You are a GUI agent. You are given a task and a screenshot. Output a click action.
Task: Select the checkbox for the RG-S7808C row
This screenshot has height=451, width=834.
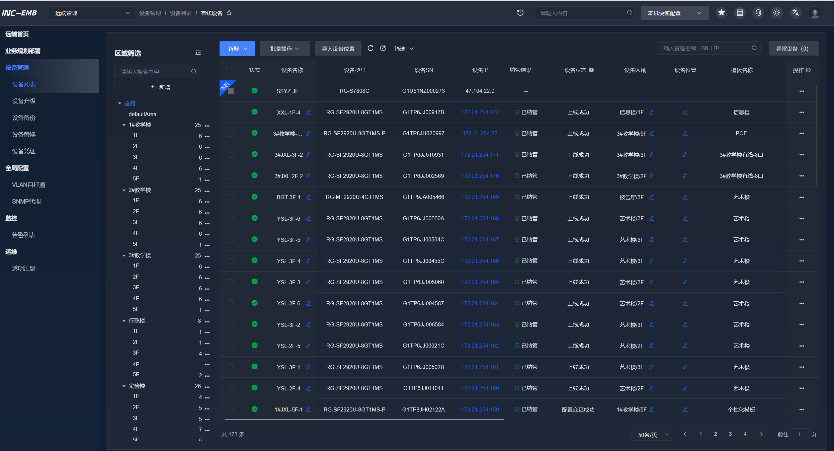click(x=231, y=91)
